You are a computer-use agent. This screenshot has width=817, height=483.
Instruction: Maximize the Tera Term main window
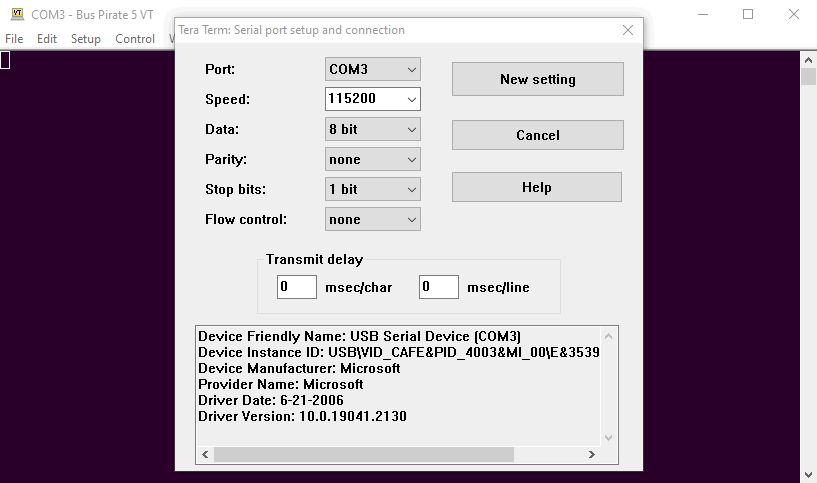coord(748,14)
